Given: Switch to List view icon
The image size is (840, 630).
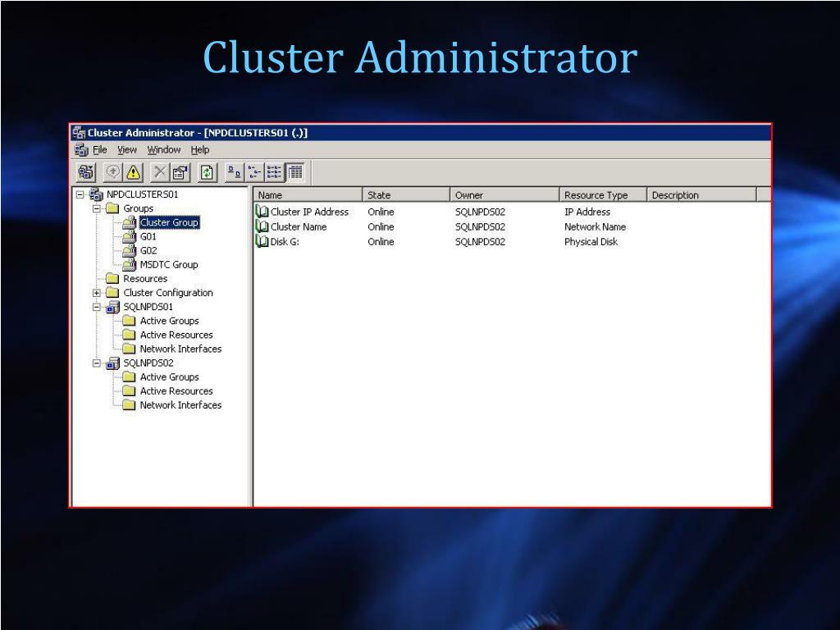Looking at the screenshot, I should pos(274,172).
